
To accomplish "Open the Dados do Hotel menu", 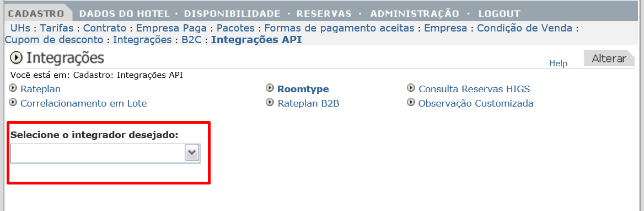I will click(125, 14).
